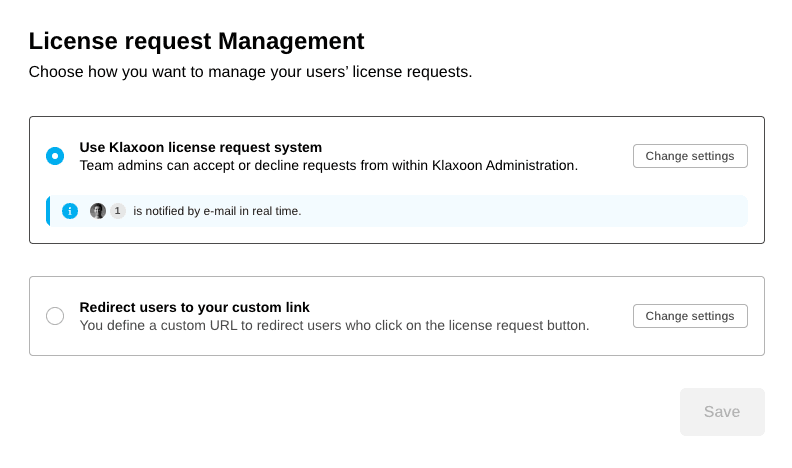Click the "Use Klaxoon license request system" label

click(x=200, y=147)
